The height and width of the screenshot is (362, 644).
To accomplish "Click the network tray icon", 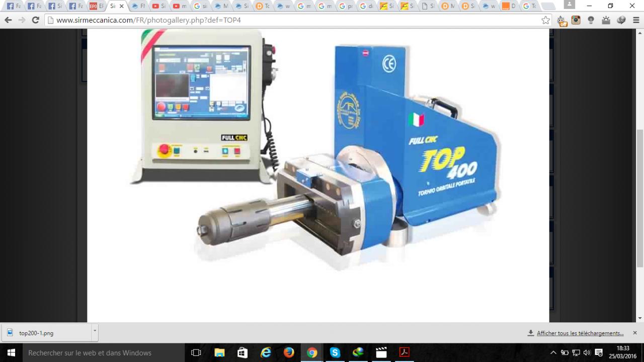I will coord(576,352).
